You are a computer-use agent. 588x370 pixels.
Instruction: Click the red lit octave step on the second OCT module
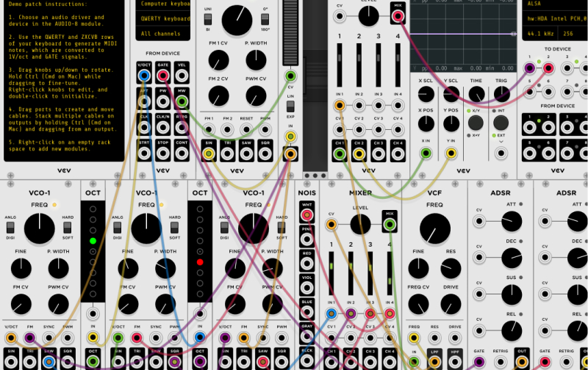tap(200, 262)
